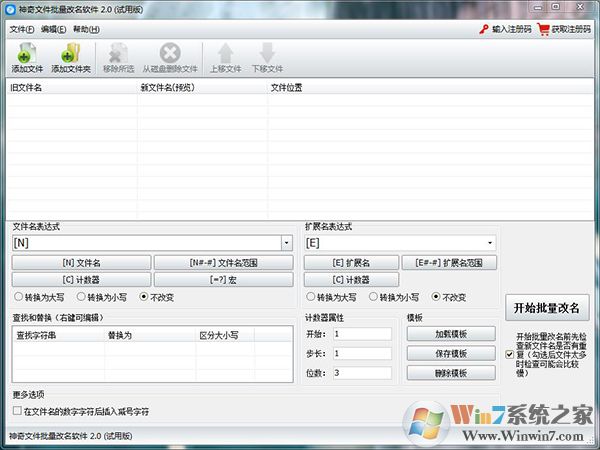Image resolution: width=600 pixels, height=450 pixels.
Task: Click the 输入注册码 key icon
Action: point(484,29)
